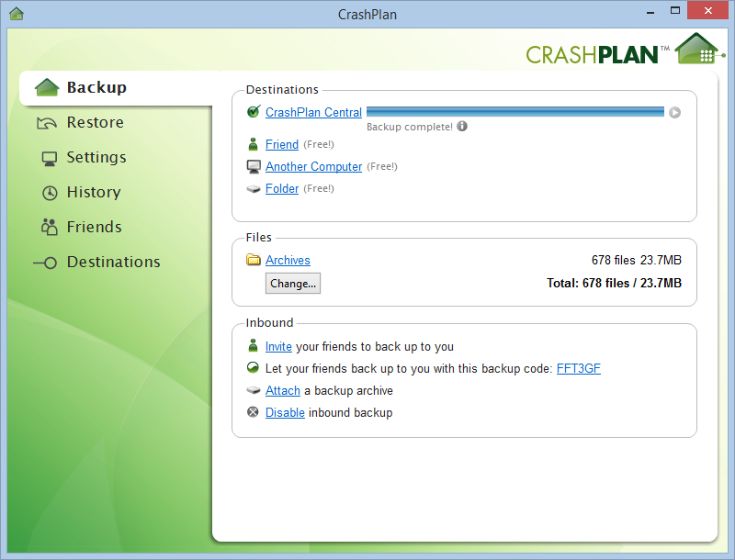
Task: Open the Destinations sidebar tab
Action: click(113, 262)
